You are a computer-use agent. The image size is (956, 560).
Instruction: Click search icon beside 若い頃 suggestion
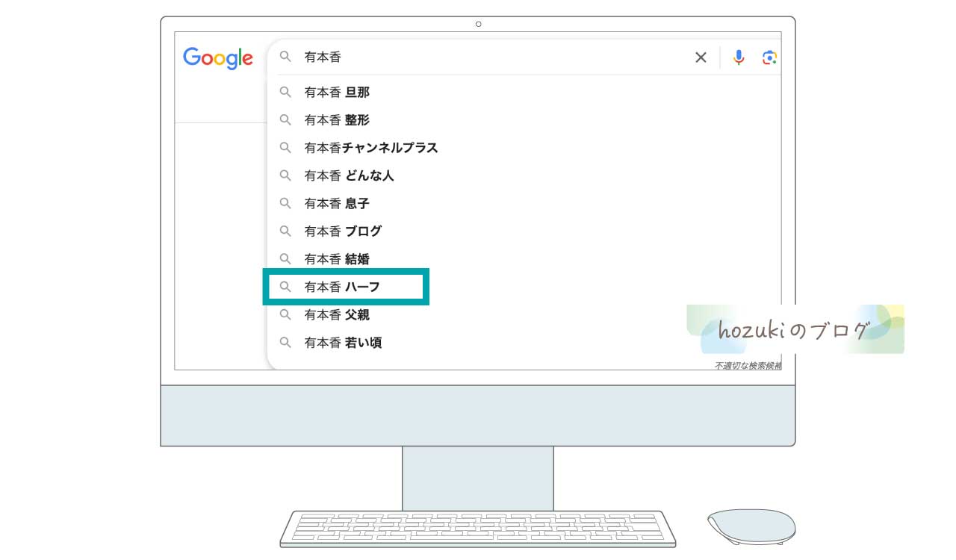[x=285, y=343]
